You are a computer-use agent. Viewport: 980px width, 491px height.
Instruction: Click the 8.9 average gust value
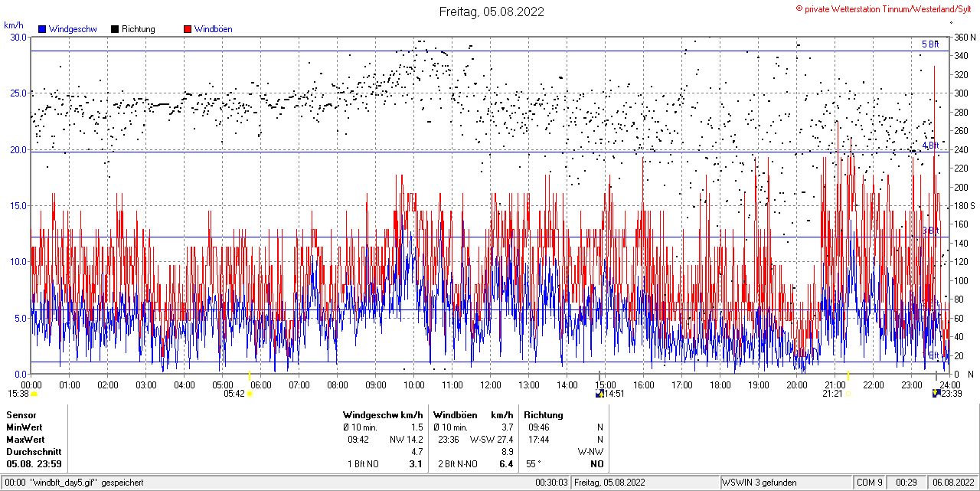(508, 452)
